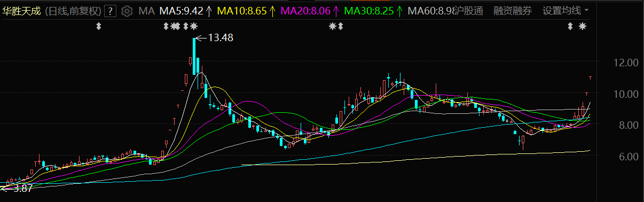Click the event marker left of the rightmost one
Viewport: 644px width, 202px height.
point(570,26)
